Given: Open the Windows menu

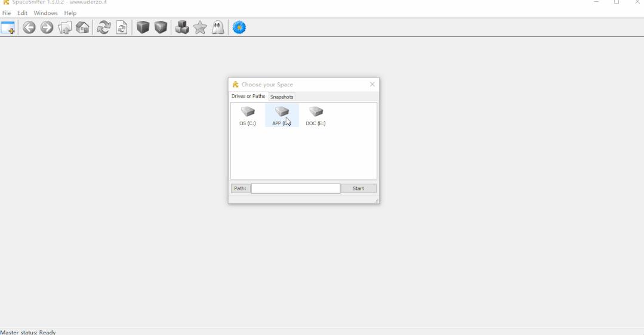Looking at the screenshot, I should pyautogui.click(x=45, y=13).
